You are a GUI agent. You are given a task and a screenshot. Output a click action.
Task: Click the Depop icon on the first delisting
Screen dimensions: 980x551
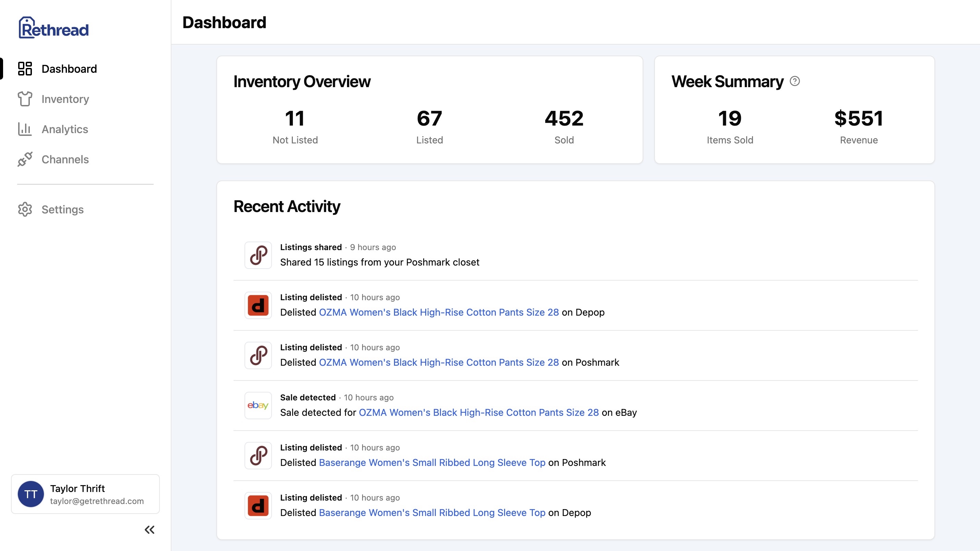tap(258, 305)
